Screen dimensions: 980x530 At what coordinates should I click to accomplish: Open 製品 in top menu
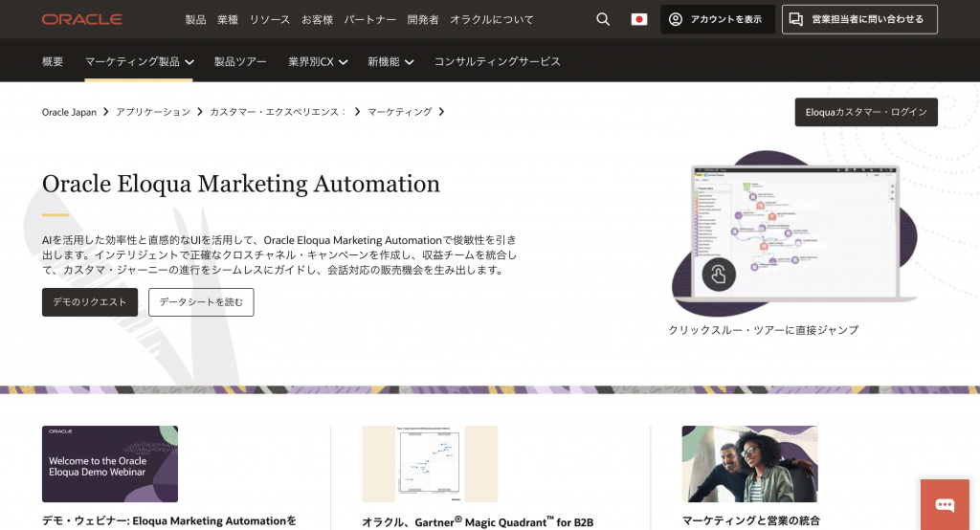coord(195,19)
